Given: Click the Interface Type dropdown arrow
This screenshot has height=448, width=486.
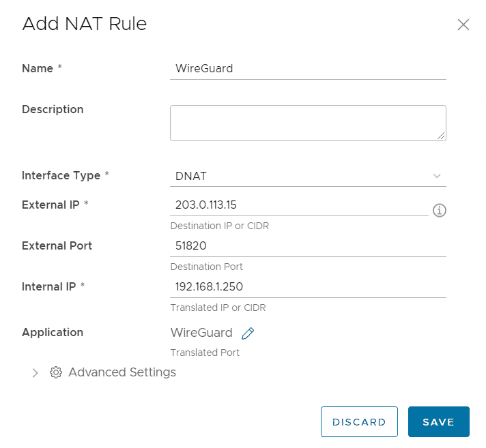Looking at the screenshot, I should [437, 176].
